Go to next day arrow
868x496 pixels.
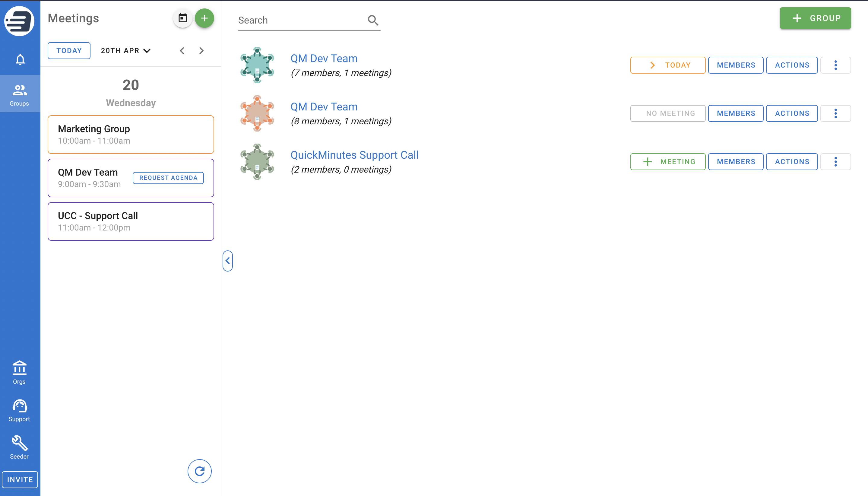click(x=201, y=51)
